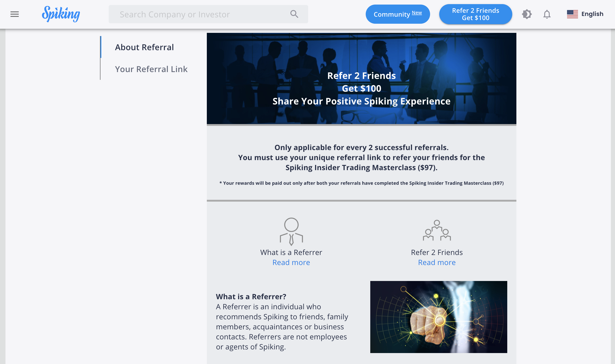Toggle dark mode brightness icon
The image size is (615, 364).
[x=527, y=14]
